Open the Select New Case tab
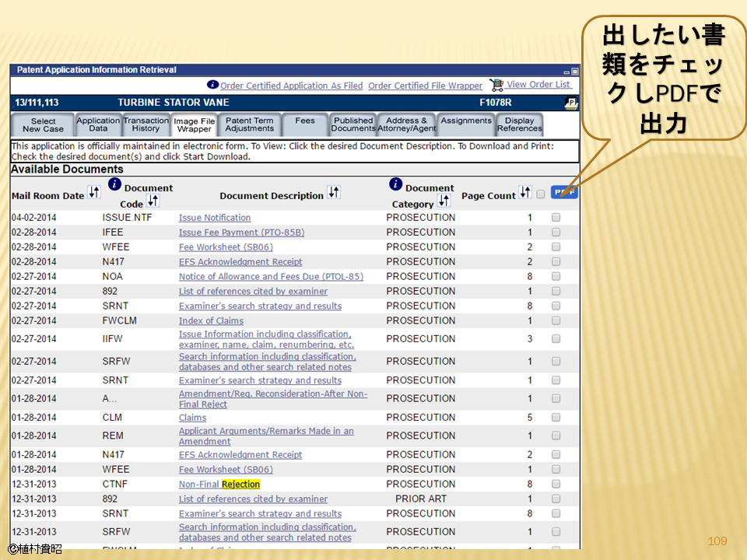Image resolution: width=747 pixels, height=560 pixels. click(x=43, y=124)
